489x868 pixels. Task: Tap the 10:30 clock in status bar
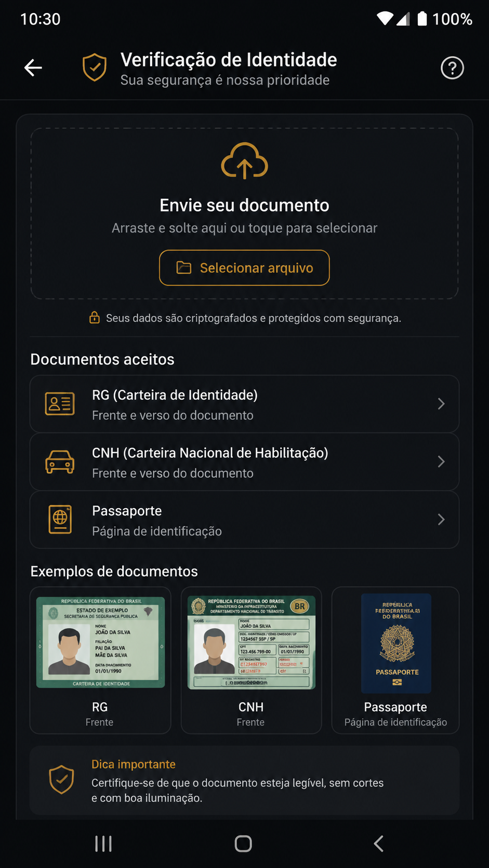point(41,19)
